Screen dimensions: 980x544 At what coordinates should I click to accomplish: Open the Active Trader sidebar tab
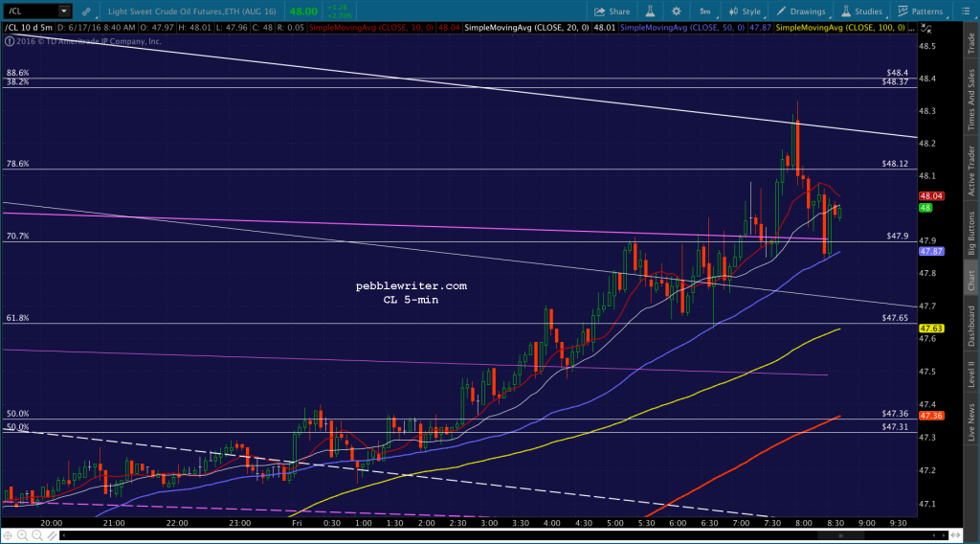(971, 170)
